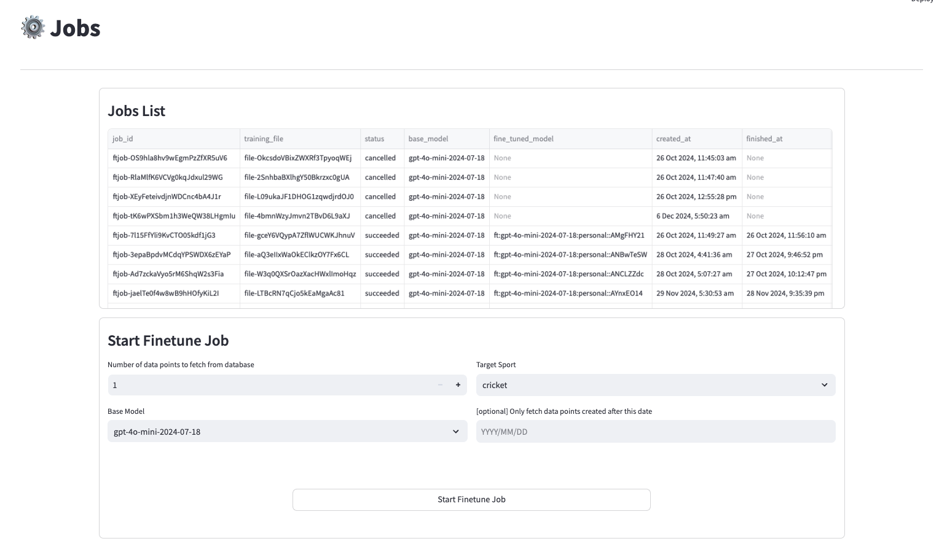Viewport: 939px width, 560px height.
Task: Click fine-tuned model cell ending AMgFHY21
Action: coord(569,235)
